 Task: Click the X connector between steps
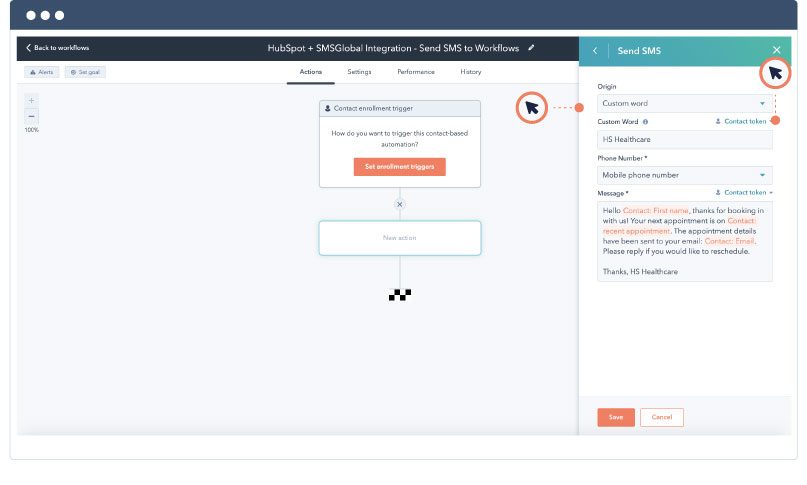coord(399,204)
